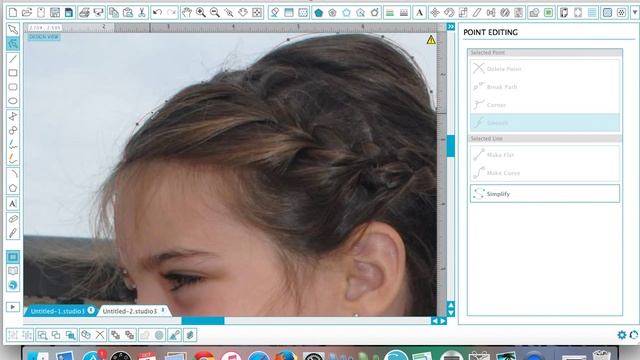Viewport: 640px width, 360px height.
Task: Open the Move arrows panel icon
Action: pos(435,13)
